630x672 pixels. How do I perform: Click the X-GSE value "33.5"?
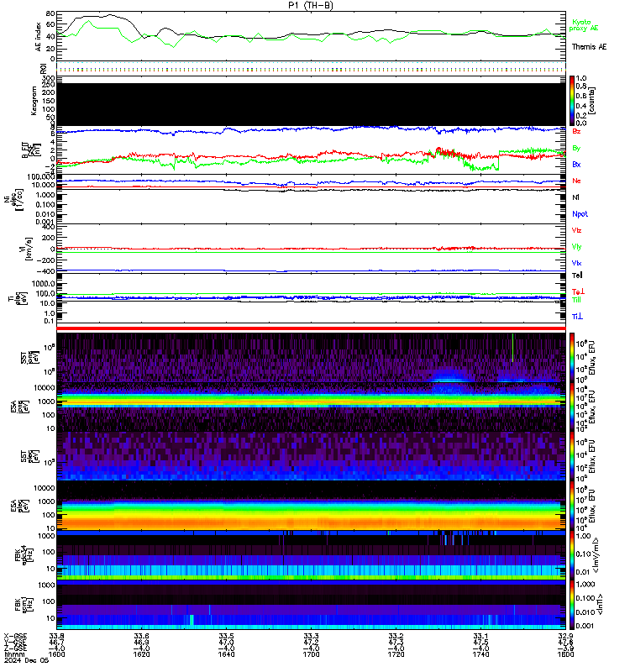[226, 636]
